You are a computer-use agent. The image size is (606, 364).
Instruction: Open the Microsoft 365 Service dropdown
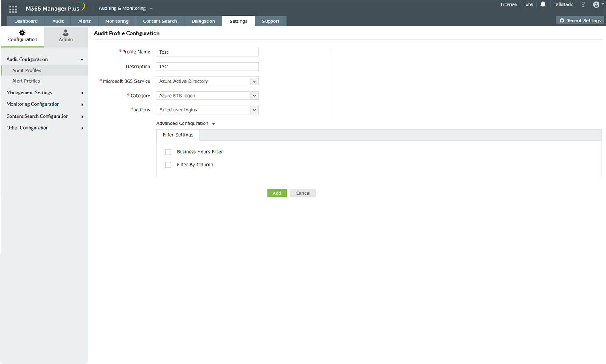[207, 81]
